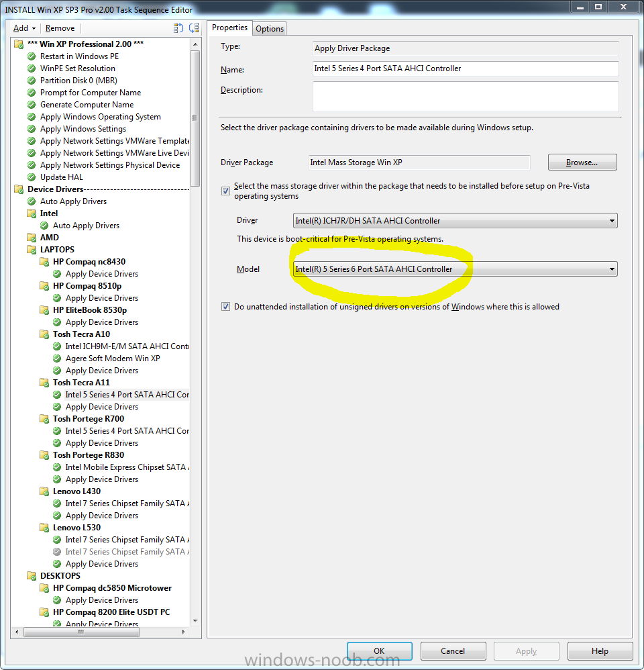
Task: Click green check icon beside Intel ICH9M-E/M SATA AHCI
Action: pyautogui.click(x=57, y=346)
